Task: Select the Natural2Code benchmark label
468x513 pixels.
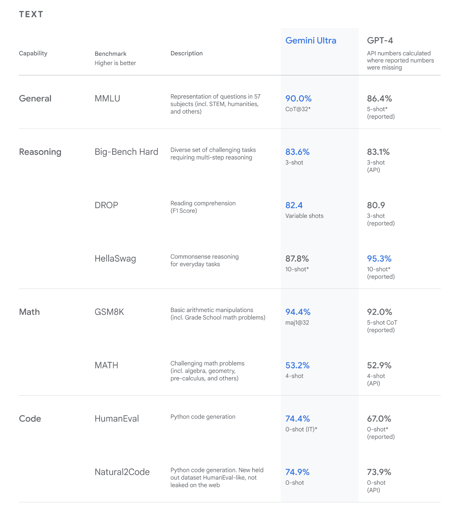Action: click(122, 472)
